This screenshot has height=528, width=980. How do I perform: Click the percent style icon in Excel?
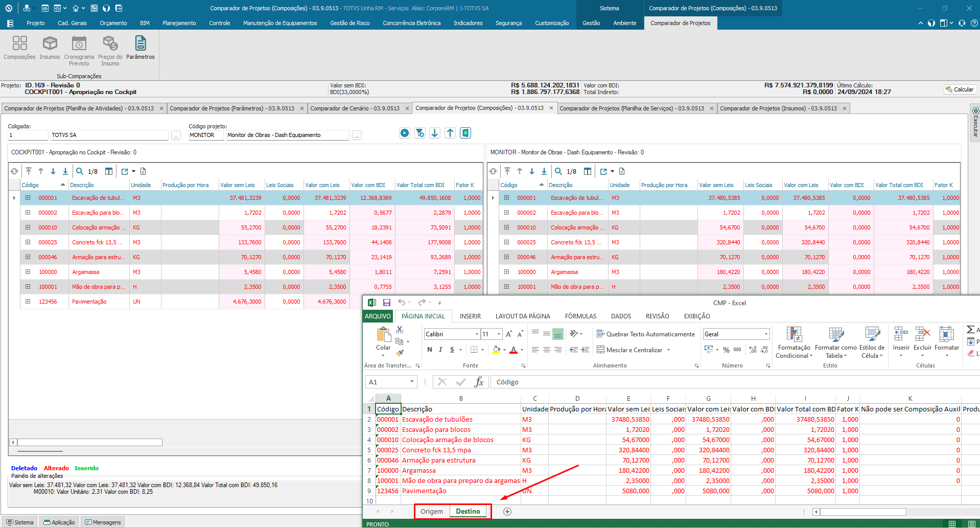point(726,350)
